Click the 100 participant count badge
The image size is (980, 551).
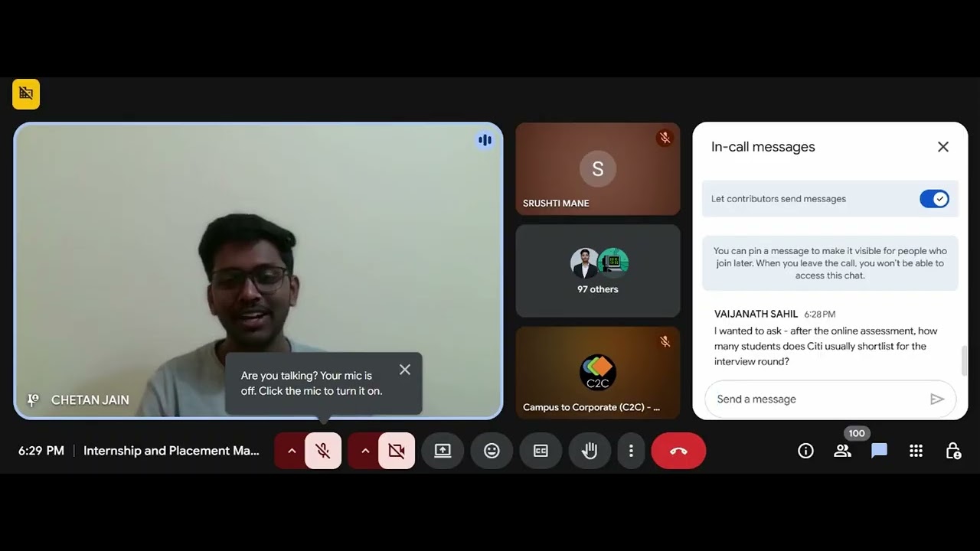pos(856,433)
